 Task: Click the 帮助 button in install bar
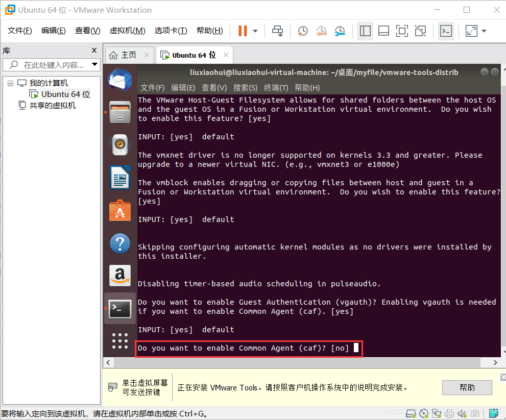[467, 387]
